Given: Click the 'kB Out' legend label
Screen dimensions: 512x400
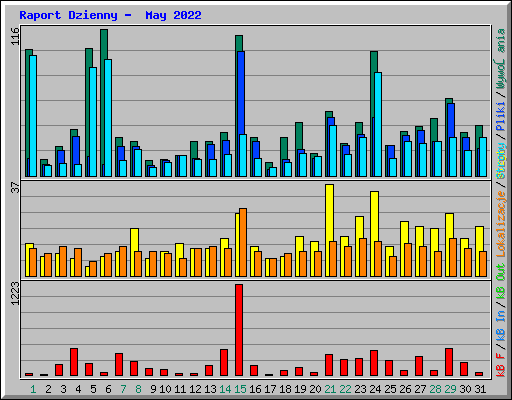Looking at the screenshot, I should (x=500, y=282).
